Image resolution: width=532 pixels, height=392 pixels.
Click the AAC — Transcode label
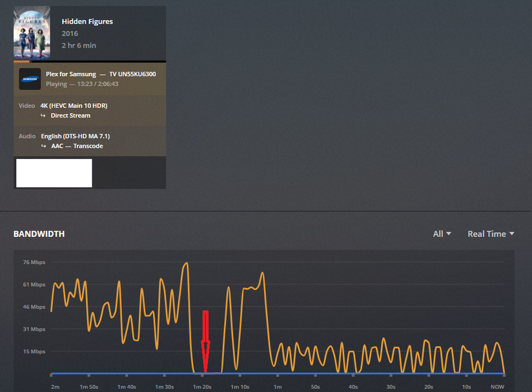pos(77,146)
